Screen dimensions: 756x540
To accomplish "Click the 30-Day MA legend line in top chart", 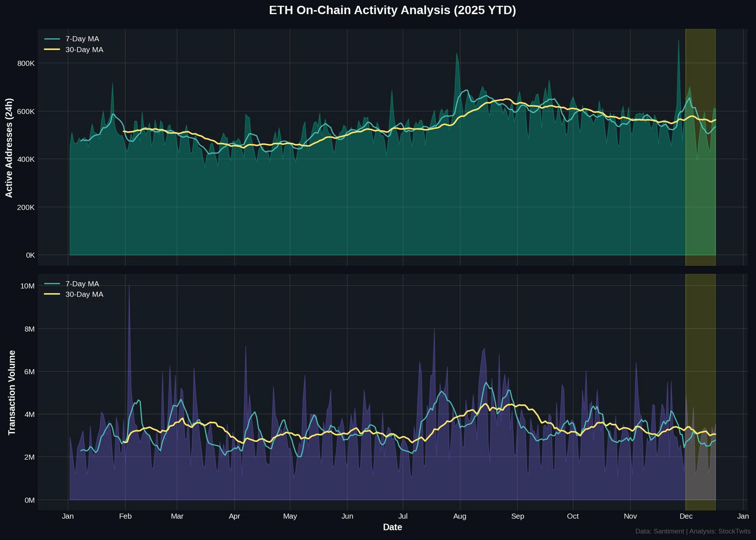I will [x=52, y=50].
